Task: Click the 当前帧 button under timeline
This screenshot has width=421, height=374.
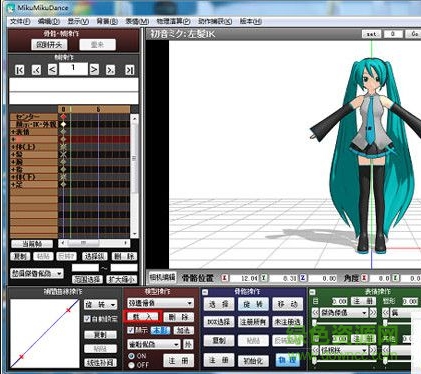Action: tap(32, 244)
